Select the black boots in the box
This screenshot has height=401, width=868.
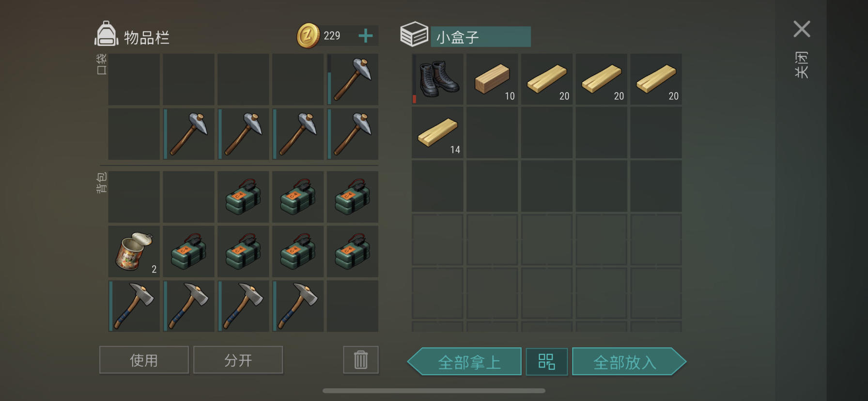tap(437, 79)
